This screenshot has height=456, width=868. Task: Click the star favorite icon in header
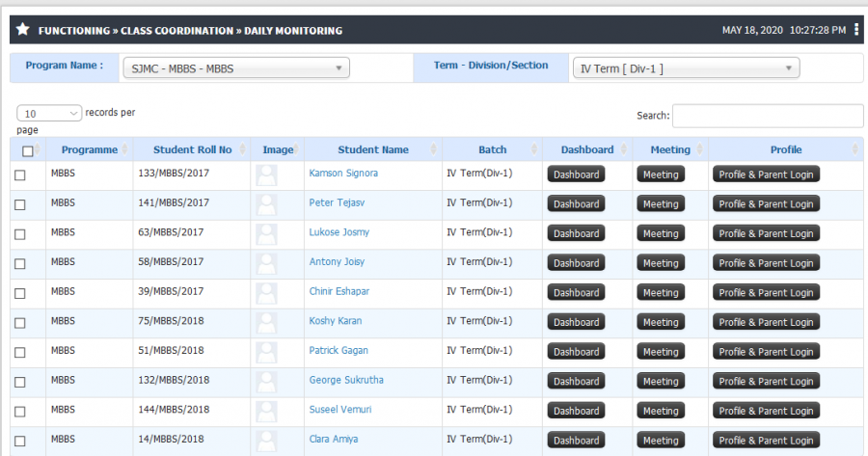click(23, 29)
